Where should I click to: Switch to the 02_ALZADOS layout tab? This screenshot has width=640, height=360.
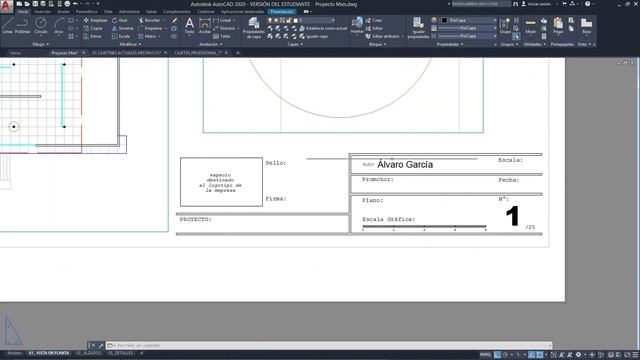tap(88, 353)
